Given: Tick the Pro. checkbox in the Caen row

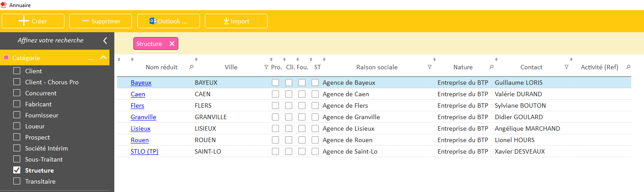Looking at the screenshot, I should (x=275, y=94).
